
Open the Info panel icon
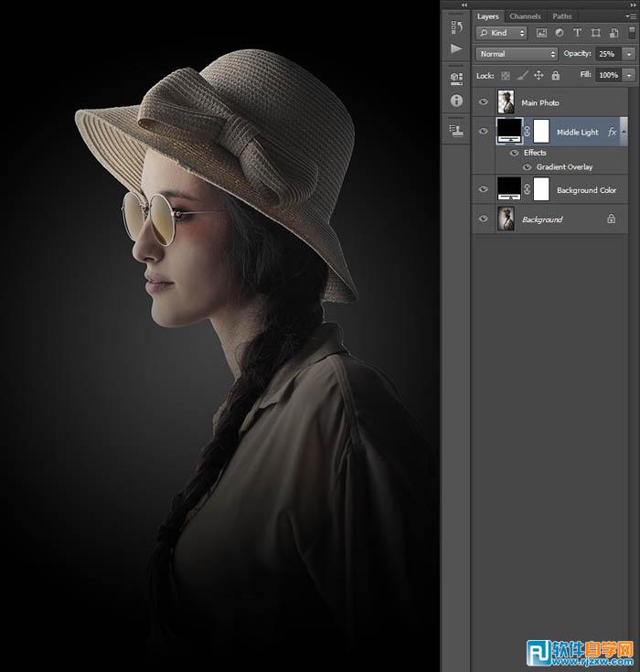click(x=455, y=101)
